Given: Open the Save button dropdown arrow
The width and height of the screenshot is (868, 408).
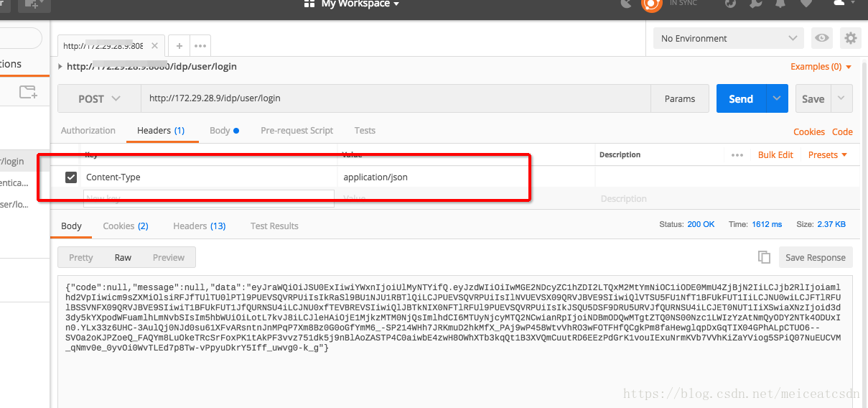Looking at the screenshot, I should pyautogui.click(x=841, y=98).
